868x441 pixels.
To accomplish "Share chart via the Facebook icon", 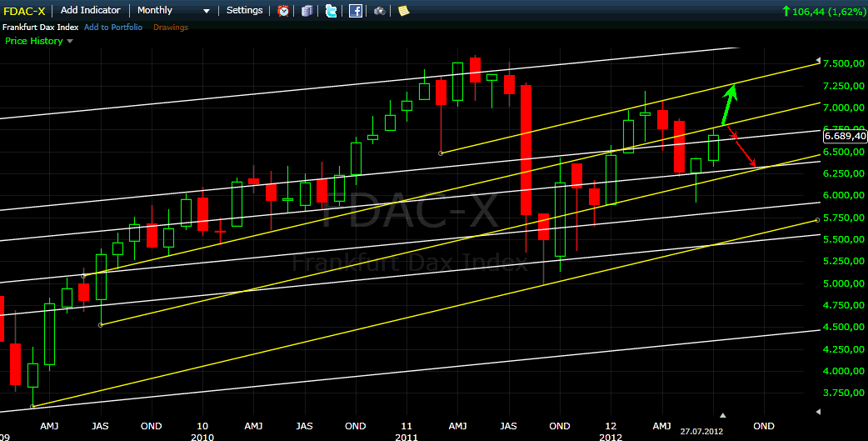I will [x=356, y=11].
